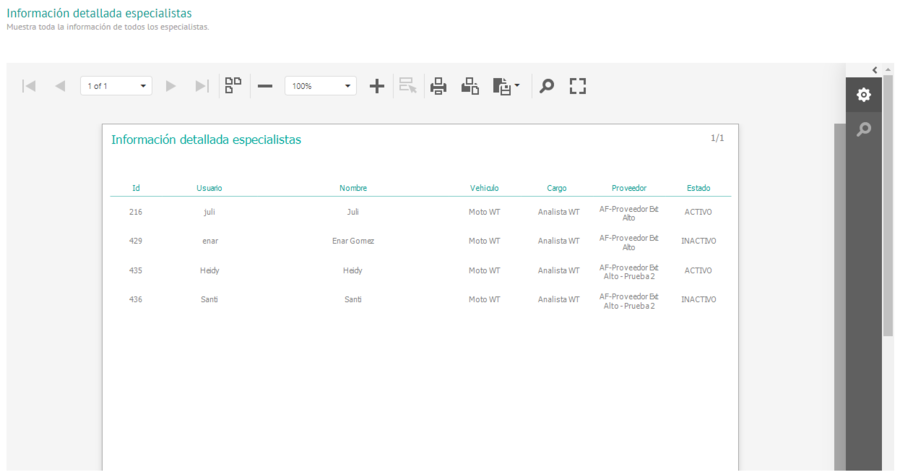Toggle multi-page view mode icon
This screenshot has height=475, width=900.
[233, 85]
